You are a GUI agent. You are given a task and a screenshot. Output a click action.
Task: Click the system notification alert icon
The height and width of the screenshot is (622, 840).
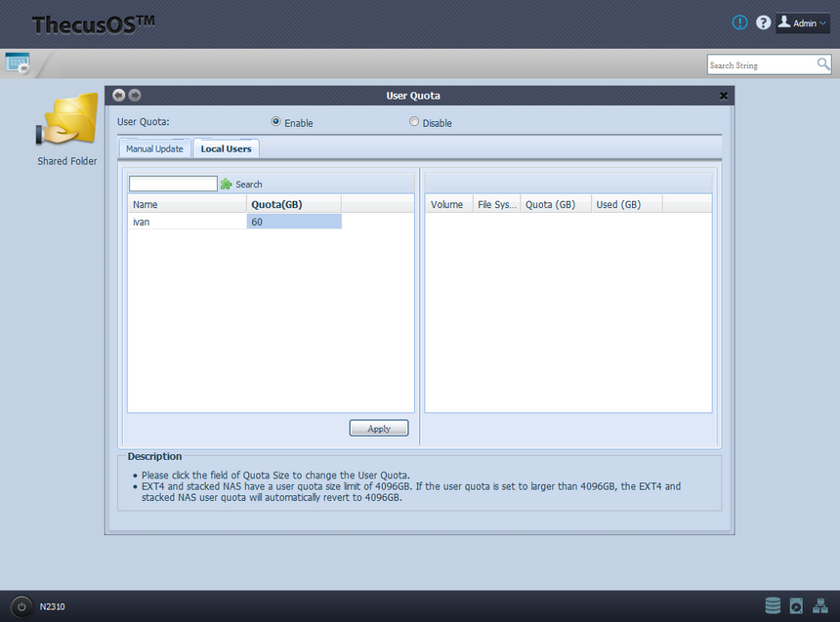tap(739, 22)
